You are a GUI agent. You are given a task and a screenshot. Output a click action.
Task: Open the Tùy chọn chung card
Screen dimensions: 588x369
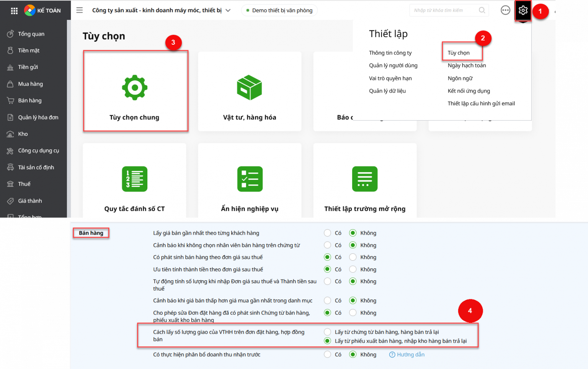[x=135, y=91]
